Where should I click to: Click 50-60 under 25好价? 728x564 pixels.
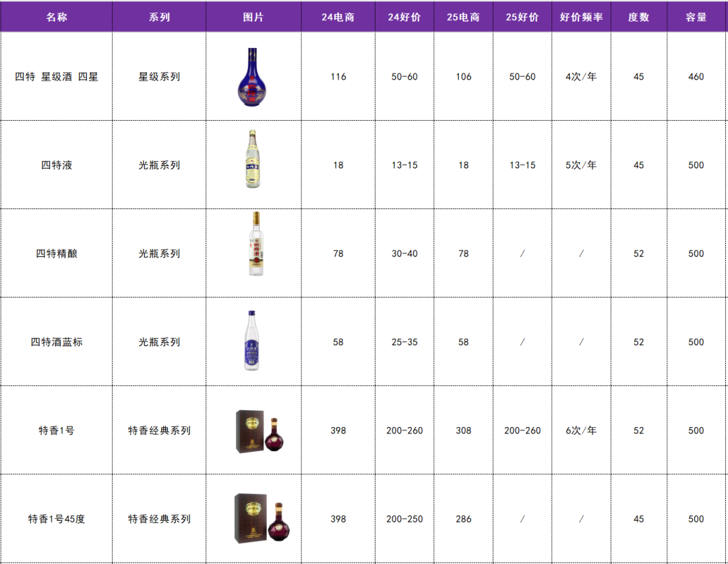pos(522,77)
